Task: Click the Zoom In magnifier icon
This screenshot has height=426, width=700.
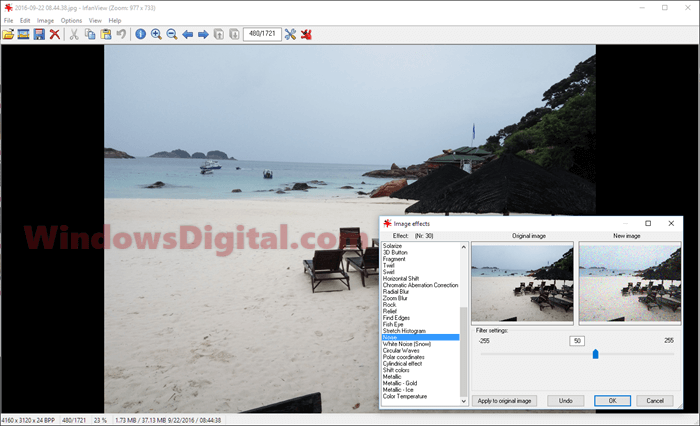Action: [156, 34]
